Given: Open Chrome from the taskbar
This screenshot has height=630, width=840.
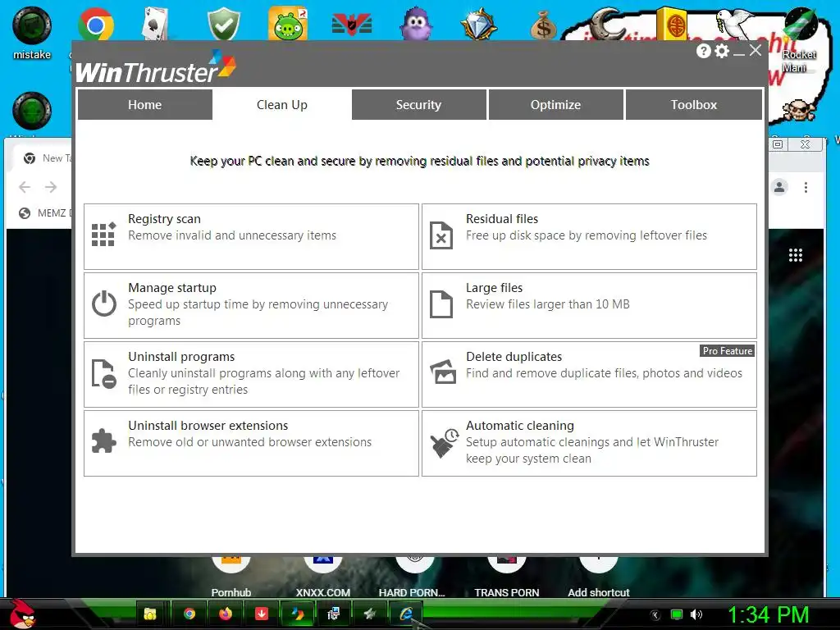Looking at the screenshot, I should tap(189, 614).
